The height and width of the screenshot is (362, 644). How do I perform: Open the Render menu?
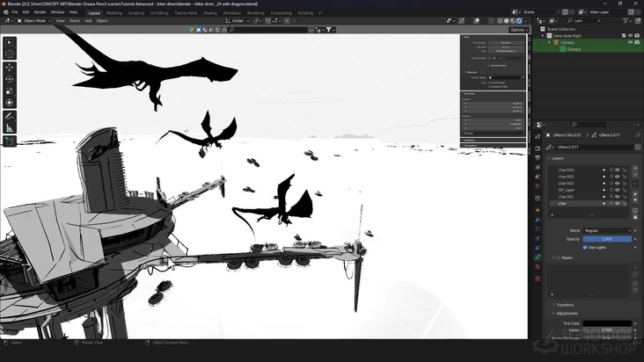pos(40,12)
